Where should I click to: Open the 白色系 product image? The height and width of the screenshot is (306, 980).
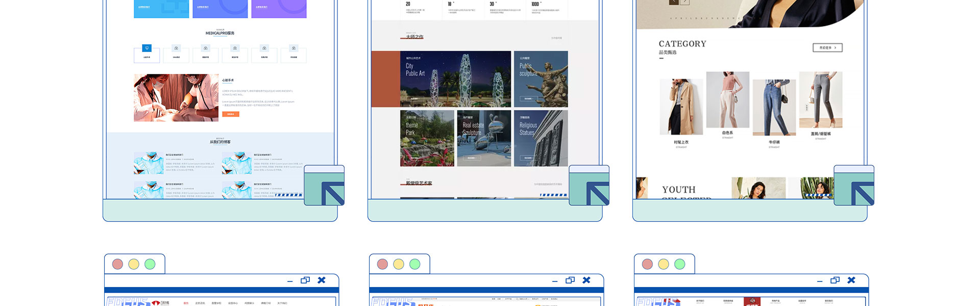[x=728, y=99]
